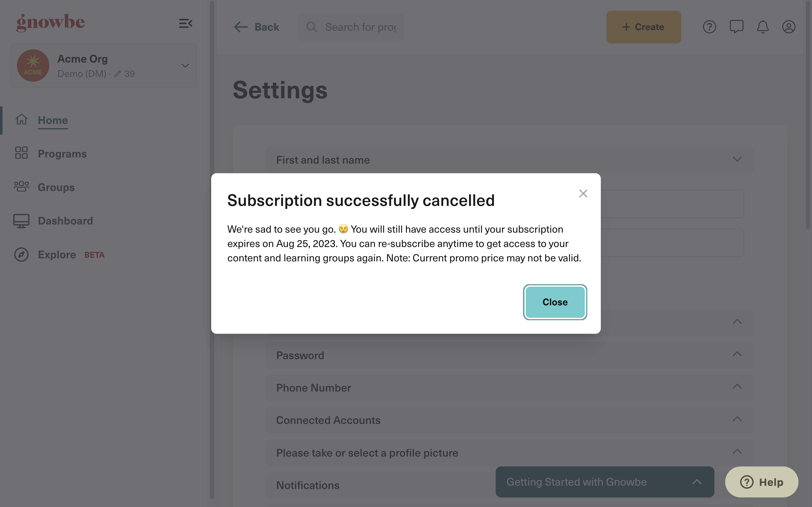Viewport: 812px width, 507px height.
Task: Open the help question mark icon in header
Action: click(x=709, y=27)
